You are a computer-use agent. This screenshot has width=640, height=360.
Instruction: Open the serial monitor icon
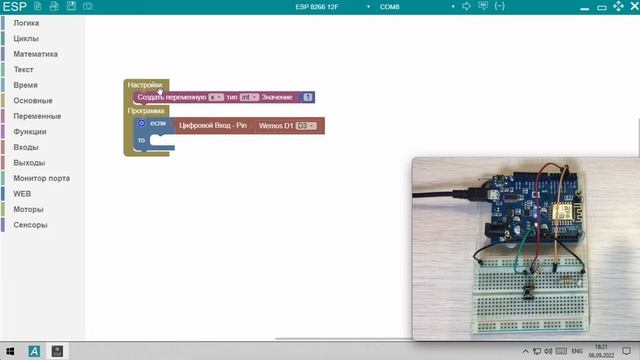click(x=483, y=6)
